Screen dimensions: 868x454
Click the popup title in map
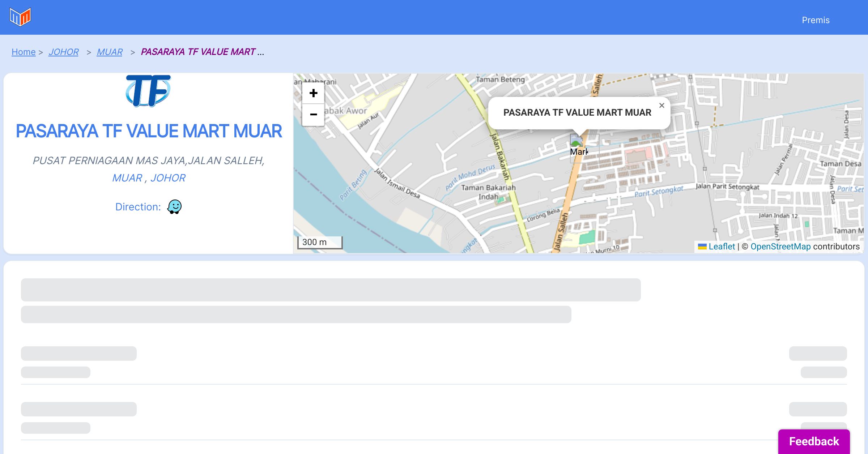[x=577, y=112]
